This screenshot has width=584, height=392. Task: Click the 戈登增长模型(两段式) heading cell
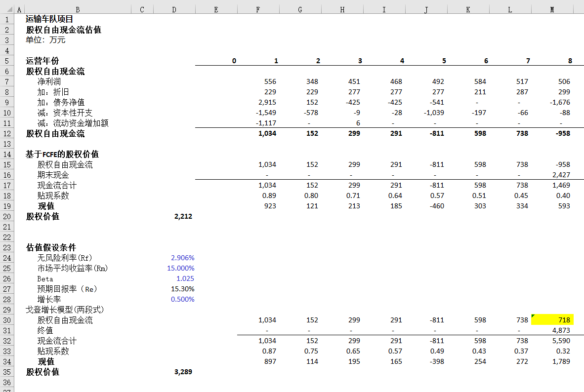(64, 310)
